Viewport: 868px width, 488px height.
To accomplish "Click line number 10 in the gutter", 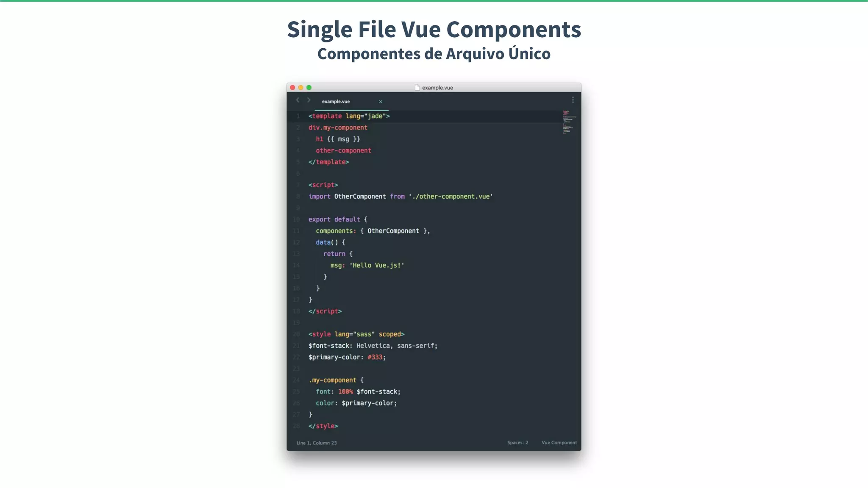I will point(296,219).
